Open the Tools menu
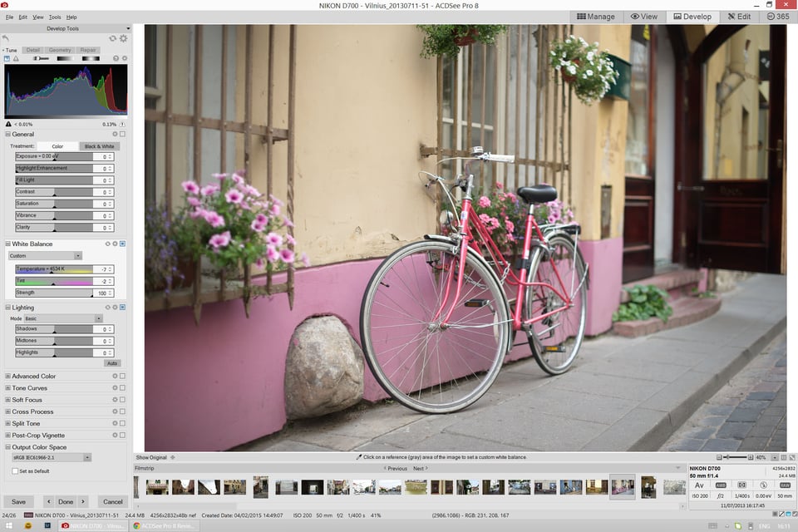798x532 pixels. pos(55,17)
